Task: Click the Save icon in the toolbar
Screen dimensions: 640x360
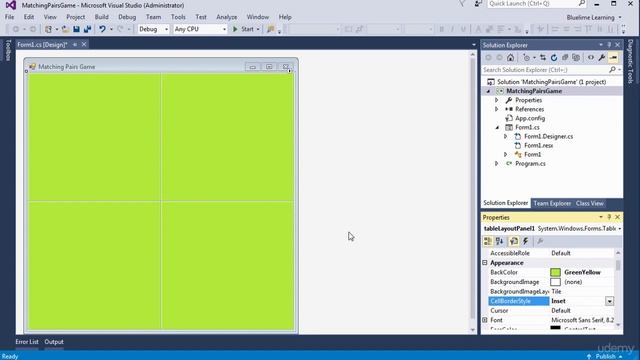Action: [x=76, y=29]
